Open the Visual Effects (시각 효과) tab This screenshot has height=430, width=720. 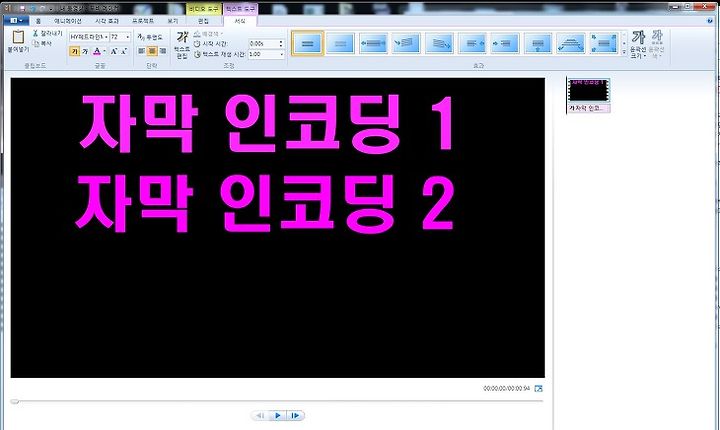point(107,21)
